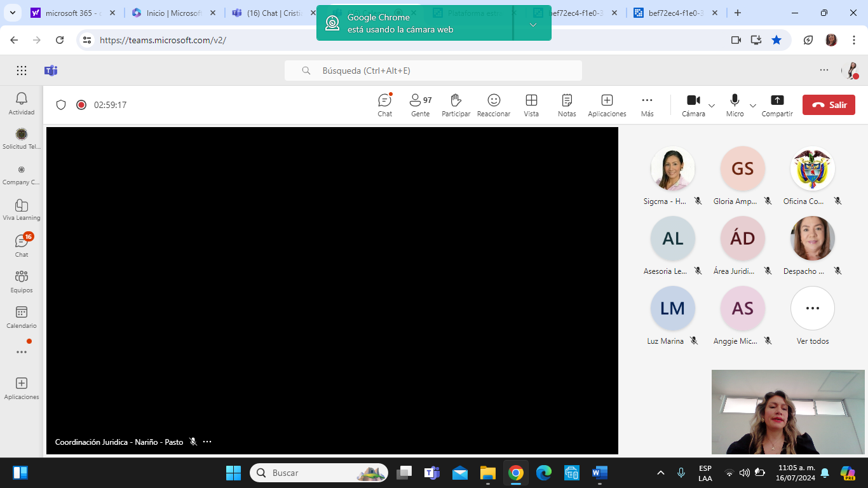868x488 pixels.
Task: Add Aplicaciones to the meeting
Action: point(607,105)
